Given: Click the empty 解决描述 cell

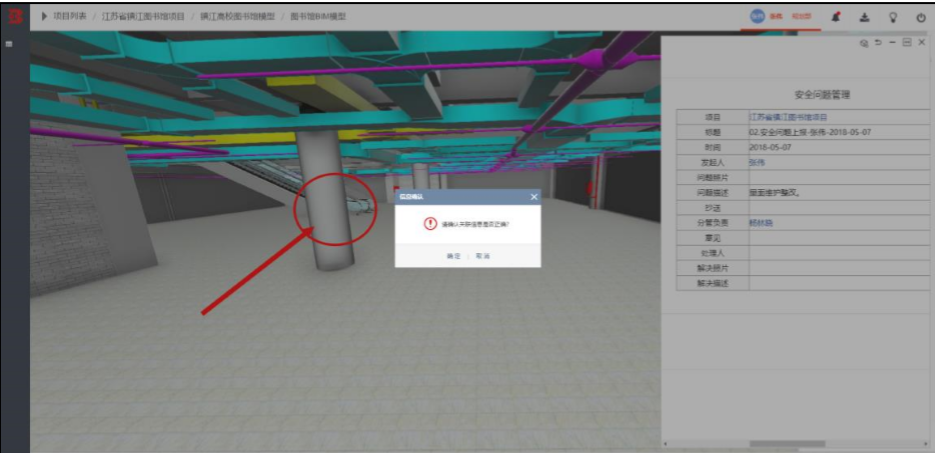Looking at the screenshot, I should click(x=840, y=284).
